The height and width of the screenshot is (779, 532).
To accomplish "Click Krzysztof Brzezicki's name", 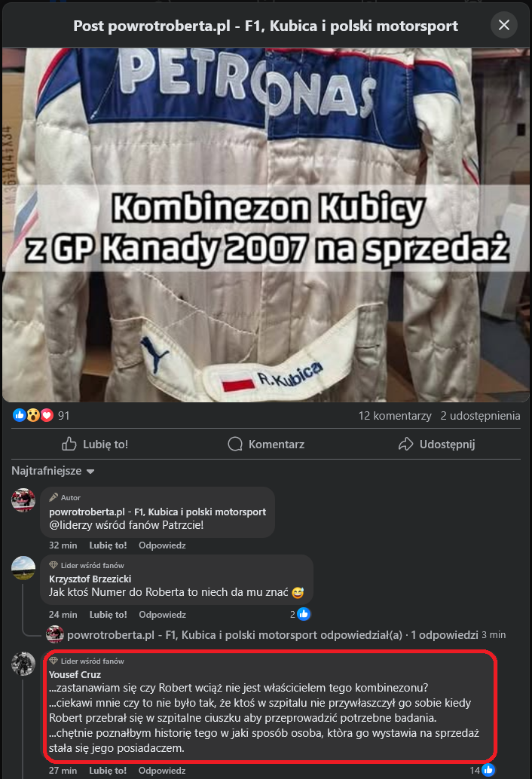I will coord(90,579).
